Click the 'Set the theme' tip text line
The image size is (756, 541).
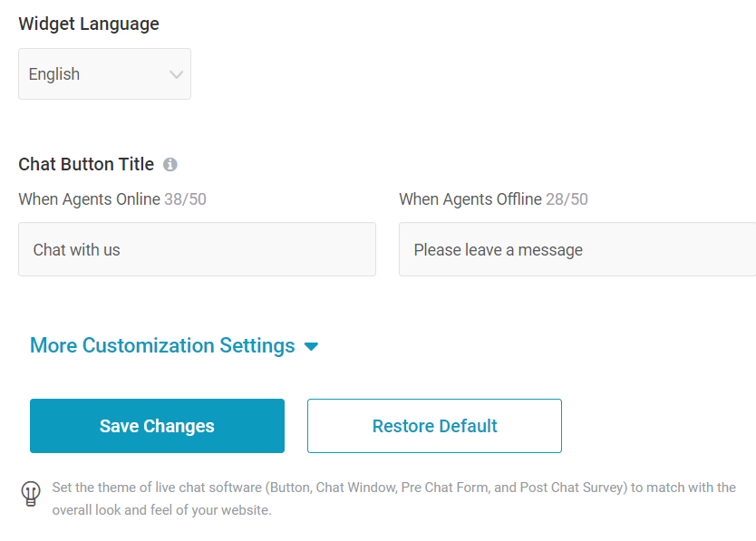tap(394, 488)
